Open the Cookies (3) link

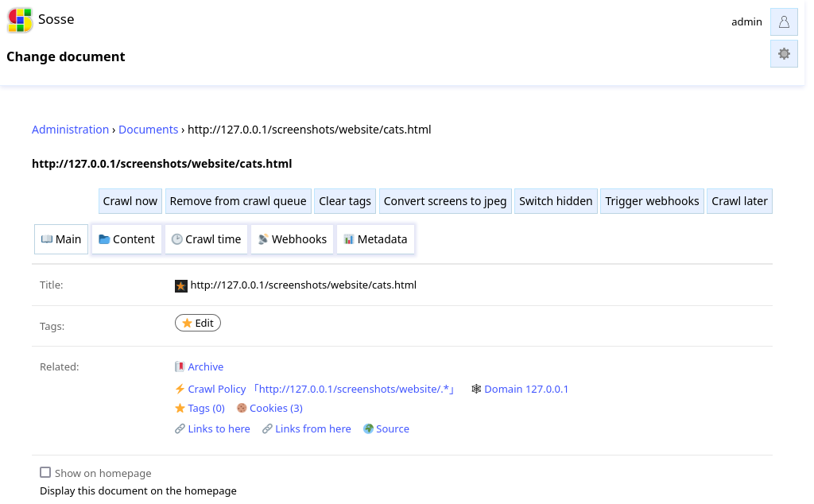tap(276, 409)
